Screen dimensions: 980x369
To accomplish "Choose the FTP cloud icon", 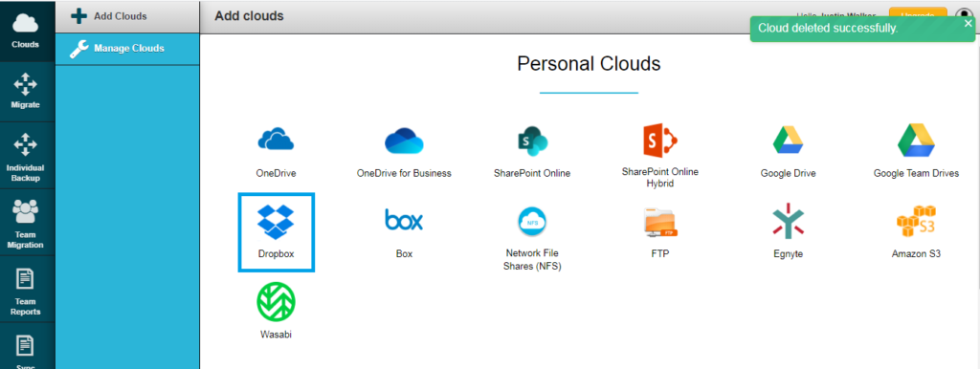I will pos(660,223).
